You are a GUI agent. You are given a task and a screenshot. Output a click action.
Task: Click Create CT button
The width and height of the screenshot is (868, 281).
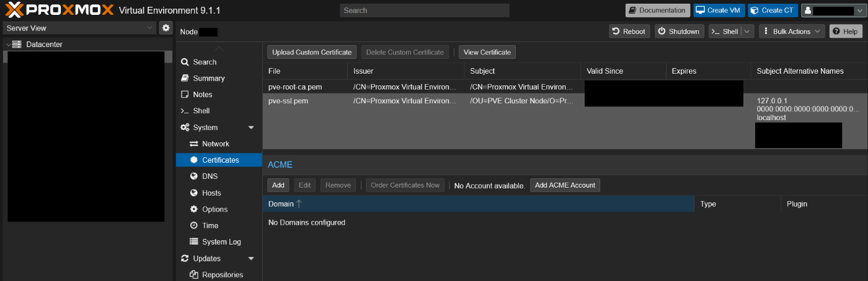[773, 11]
